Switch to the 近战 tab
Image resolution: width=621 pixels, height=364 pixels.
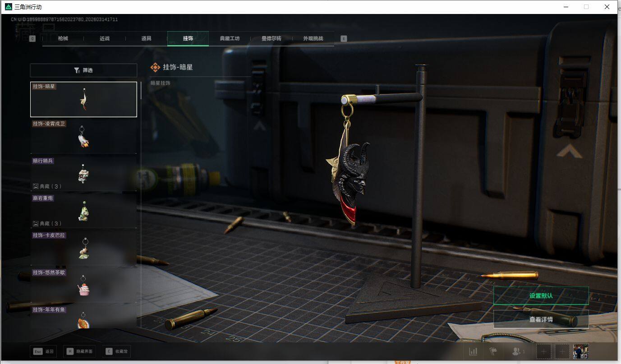(x=105, y=38)
